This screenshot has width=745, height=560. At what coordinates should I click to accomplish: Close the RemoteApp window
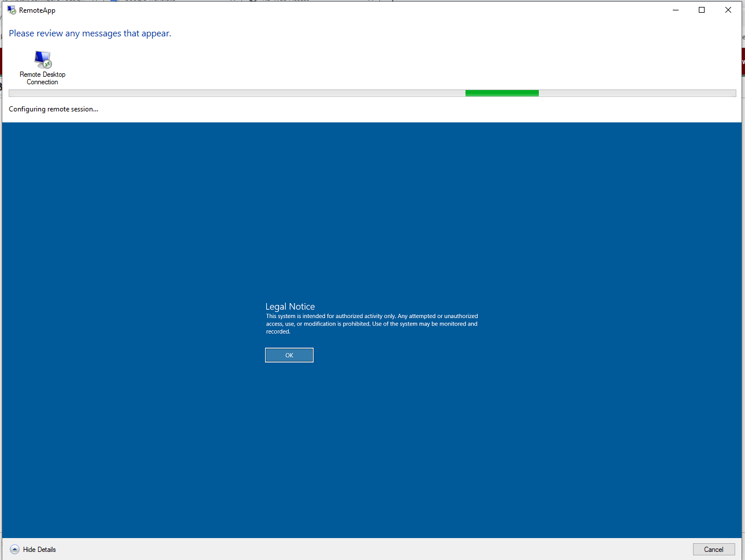pos(728,10)
